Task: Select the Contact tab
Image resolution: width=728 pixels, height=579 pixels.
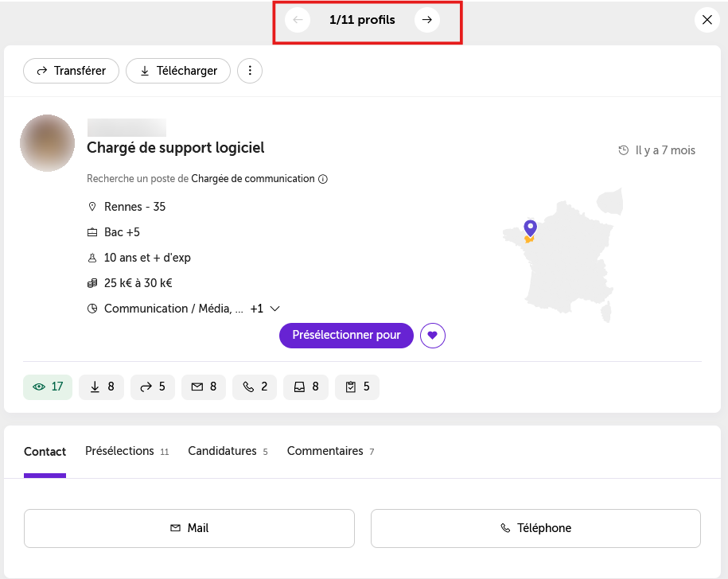Action: click(45, 452)
